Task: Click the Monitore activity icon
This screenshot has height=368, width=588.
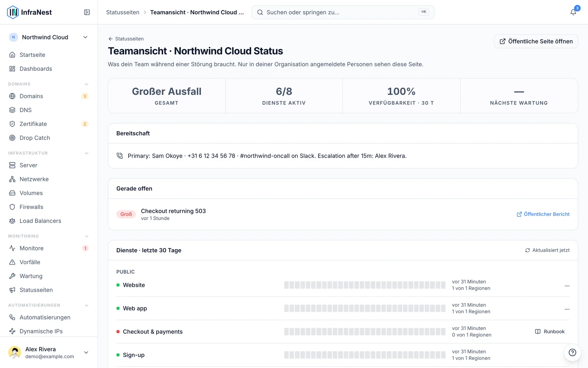Action: [12, 248]
